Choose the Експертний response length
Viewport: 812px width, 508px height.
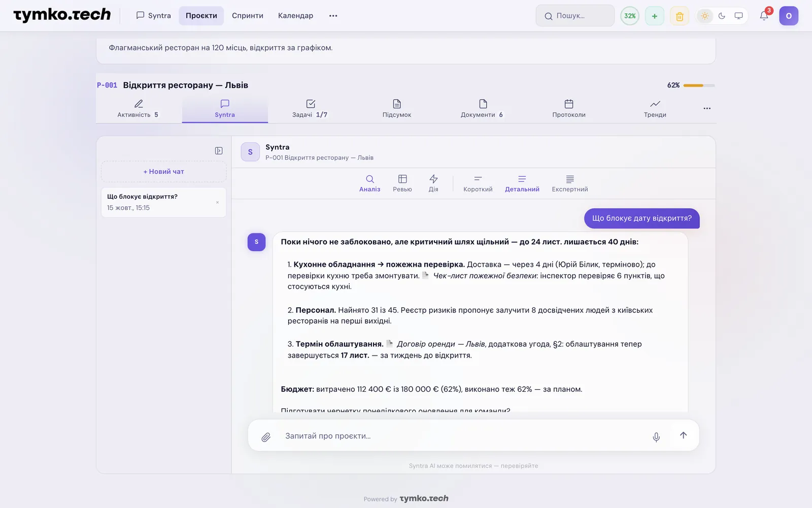(x=570, y=183)
